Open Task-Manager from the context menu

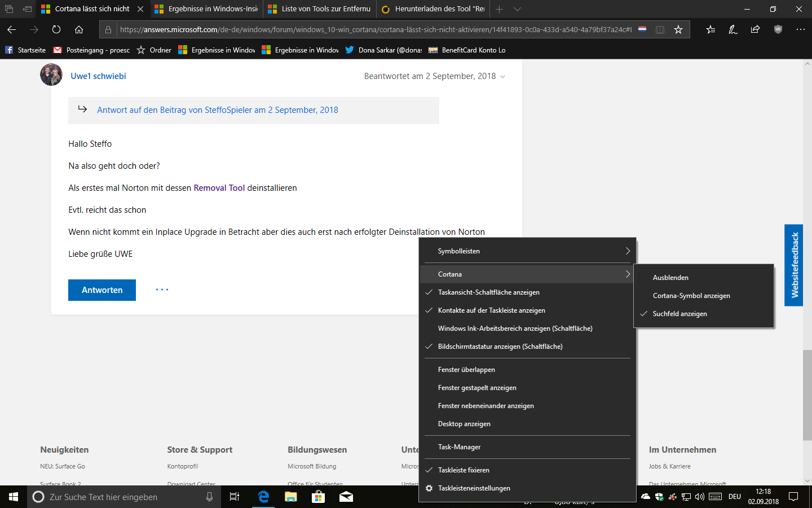tap(527, 447)
